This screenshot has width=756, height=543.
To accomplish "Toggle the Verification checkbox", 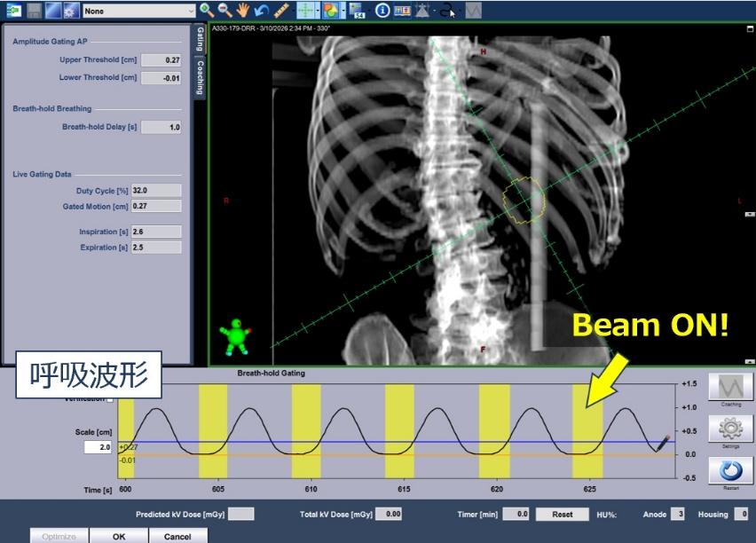I will click(110, 399).
